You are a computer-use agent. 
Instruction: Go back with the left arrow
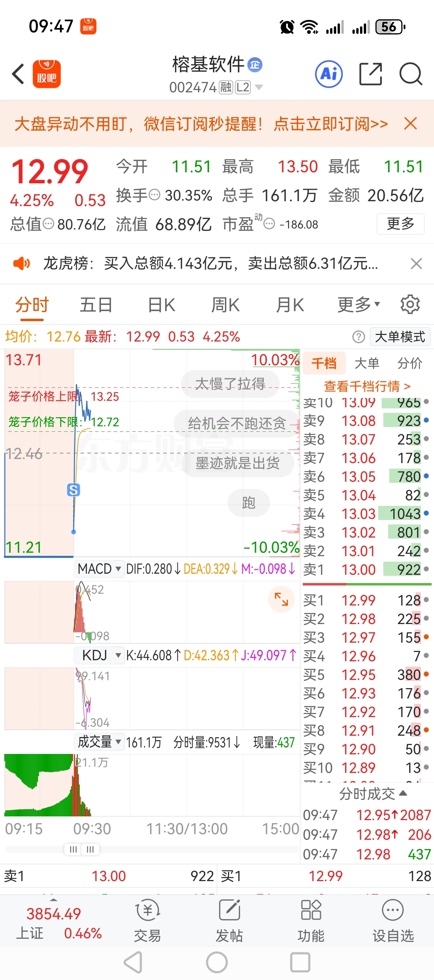coord(18,74)
